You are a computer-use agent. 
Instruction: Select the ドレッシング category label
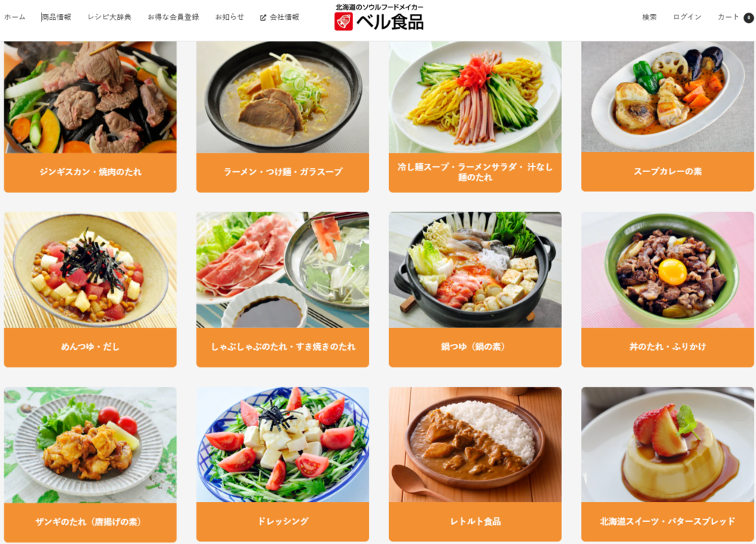(x=283, y=522)
